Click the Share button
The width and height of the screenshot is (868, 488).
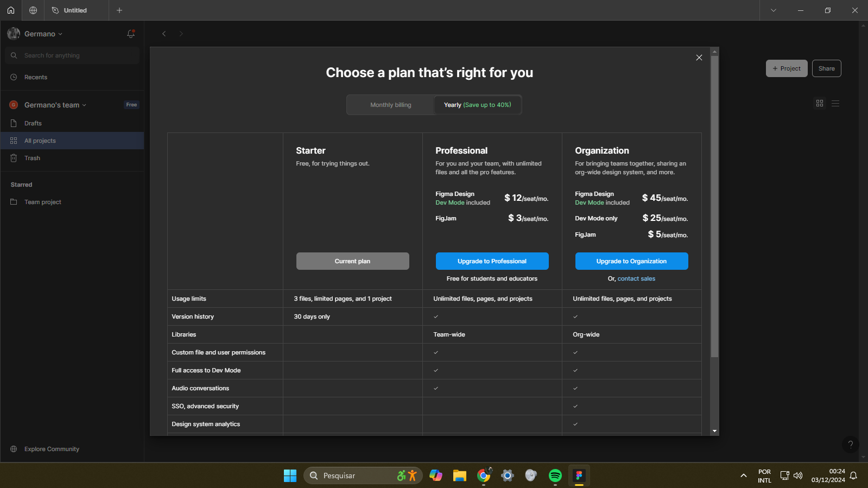[827, 68]
